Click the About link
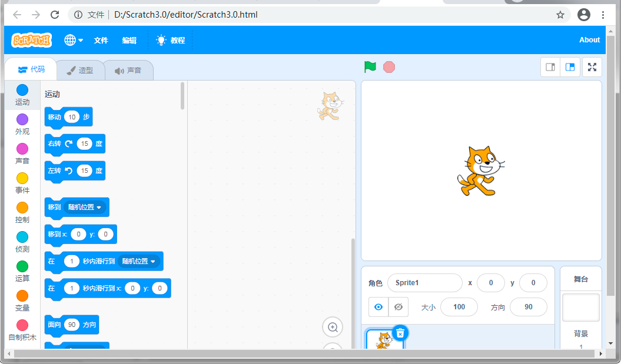The image size is (621, 364). point(589,40)
